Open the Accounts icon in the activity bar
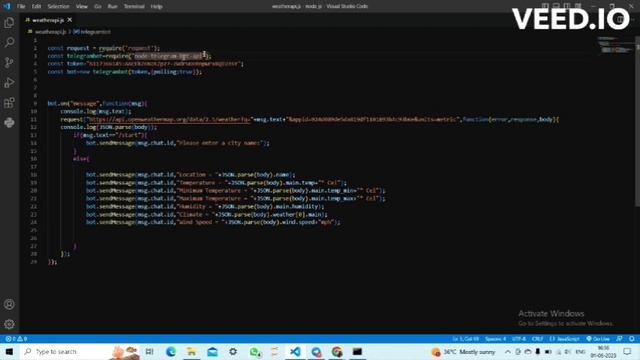Screen dimensions: 640x360 pos(9,304)
